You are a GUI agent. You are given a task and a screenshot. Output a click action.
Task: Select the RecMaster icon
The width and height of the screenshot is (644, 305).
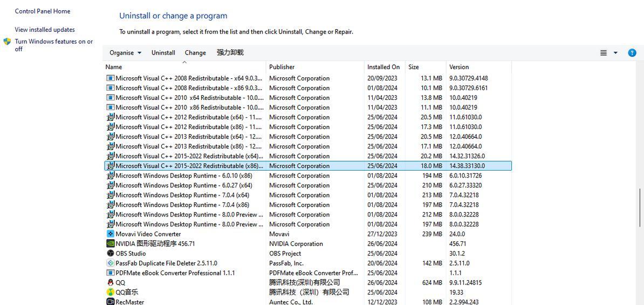(x=111, y=301)
